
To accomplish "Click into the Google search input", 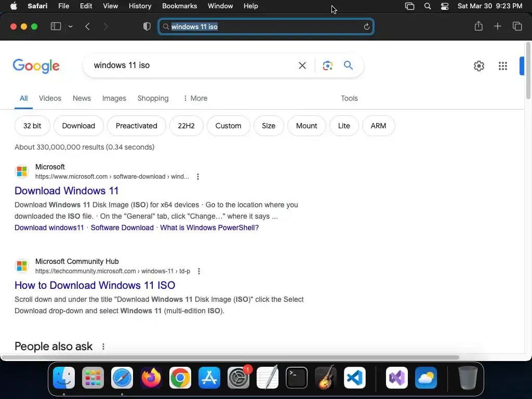I will [x=190, y=65].
